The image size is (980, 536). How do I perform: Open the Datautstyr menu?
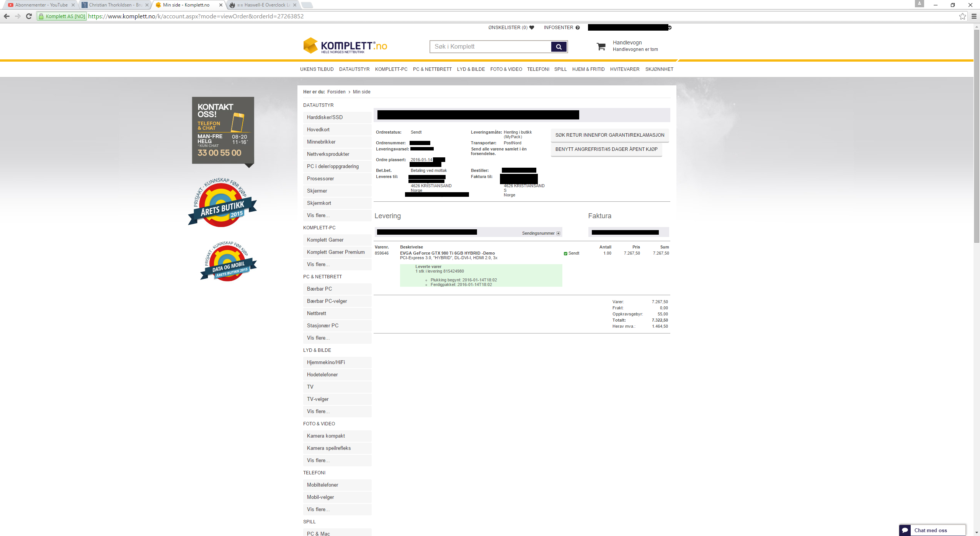coord(354,69)
